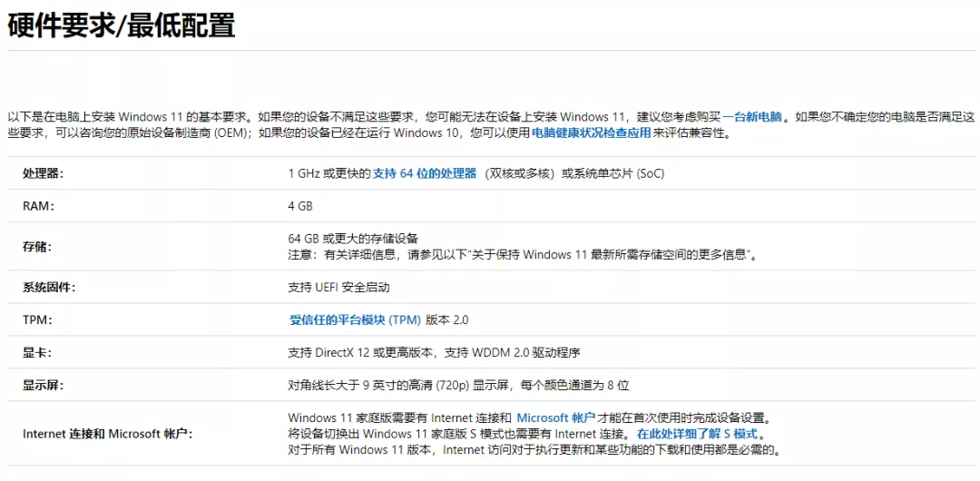
Task: Click the 支持 UEFI 安全启动 text
Action: tap(338, 288)
